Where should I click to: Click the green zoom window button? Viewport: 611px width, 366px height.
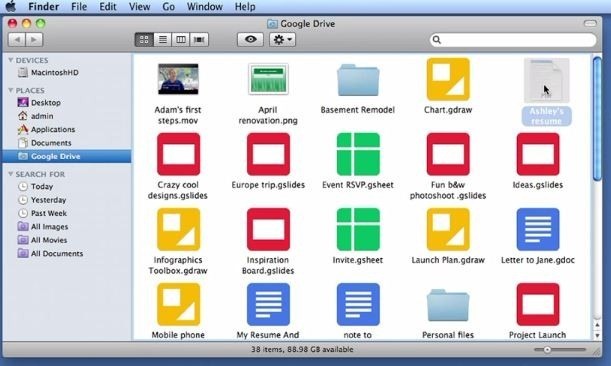tap(40, 23)
